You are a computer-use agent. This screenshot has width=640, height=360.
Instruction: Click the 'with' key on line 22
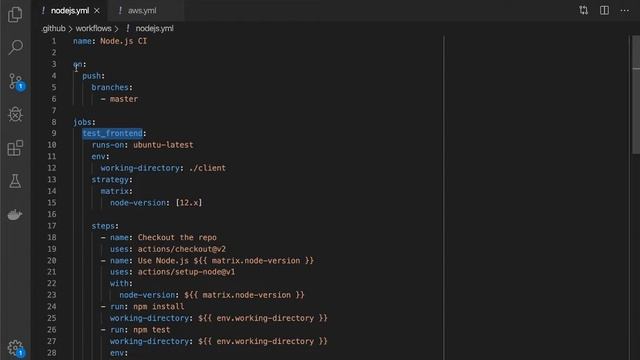(x=119, y=283)
